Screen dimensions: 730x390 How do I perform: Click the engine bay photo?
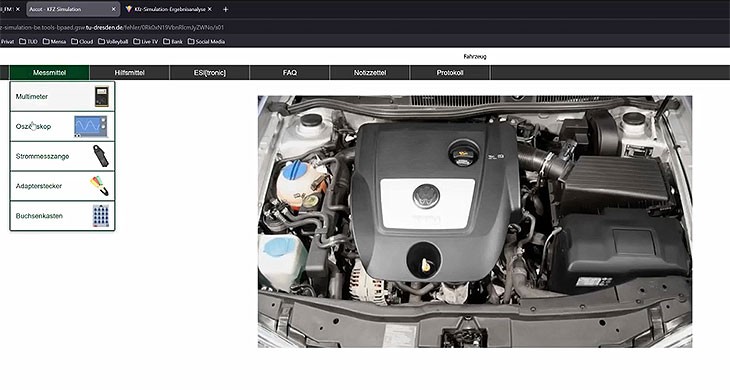475,222
